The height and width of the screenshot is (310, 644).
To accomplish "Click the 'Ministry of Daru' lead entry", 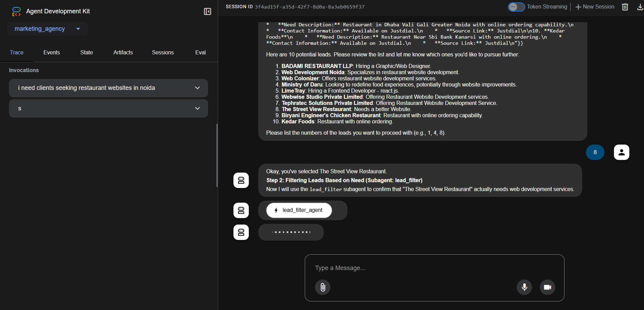I will 399,84.
